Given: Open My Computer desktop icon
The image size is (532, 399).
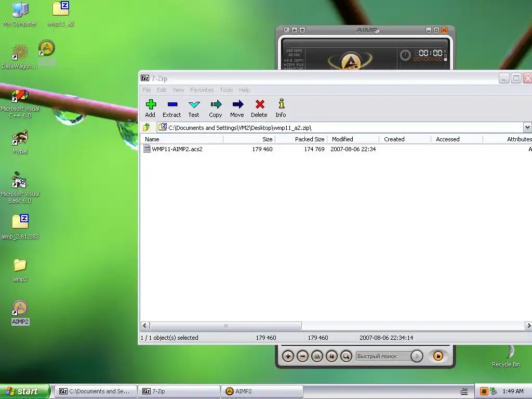Looking at the screenshot, I should [x=20, y=14].
